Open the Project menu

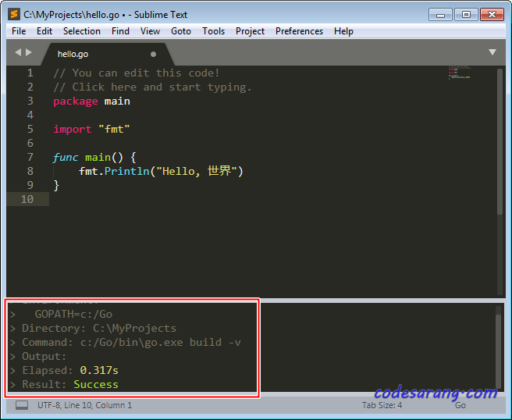tap(250, 31)
